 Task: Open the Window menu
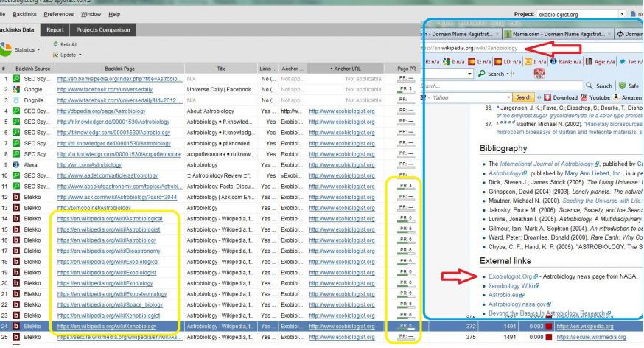point(91,14)
